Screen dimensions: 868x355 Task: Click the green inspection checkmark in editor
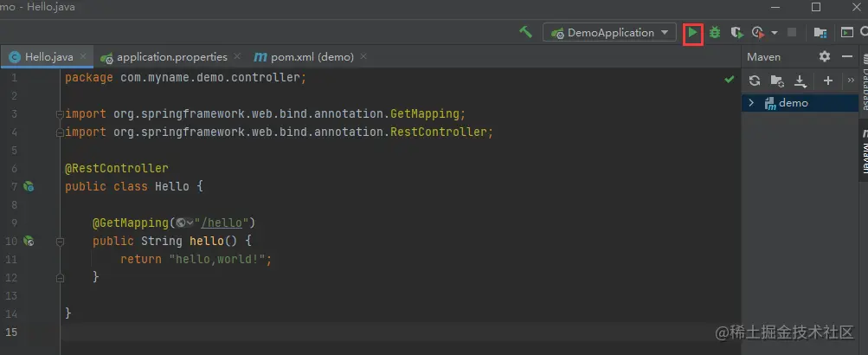[730, 79]
